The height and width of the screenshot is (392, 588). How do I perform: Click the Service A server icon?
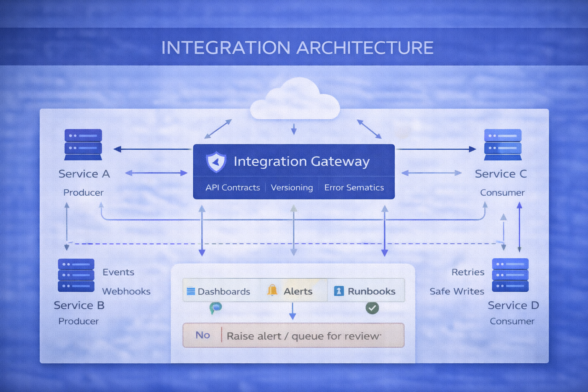(x=83, y=144)
